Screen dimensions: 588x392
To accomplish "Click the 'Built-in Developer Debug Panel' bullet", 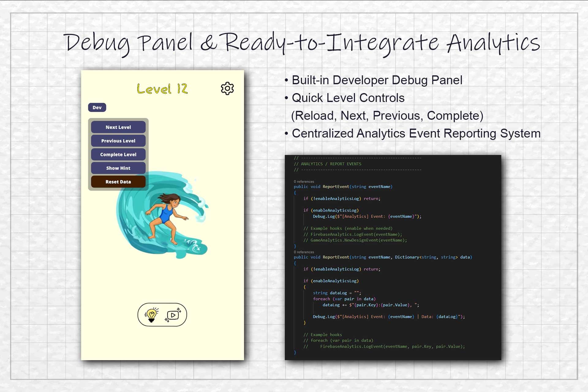I will coord(377,80).
